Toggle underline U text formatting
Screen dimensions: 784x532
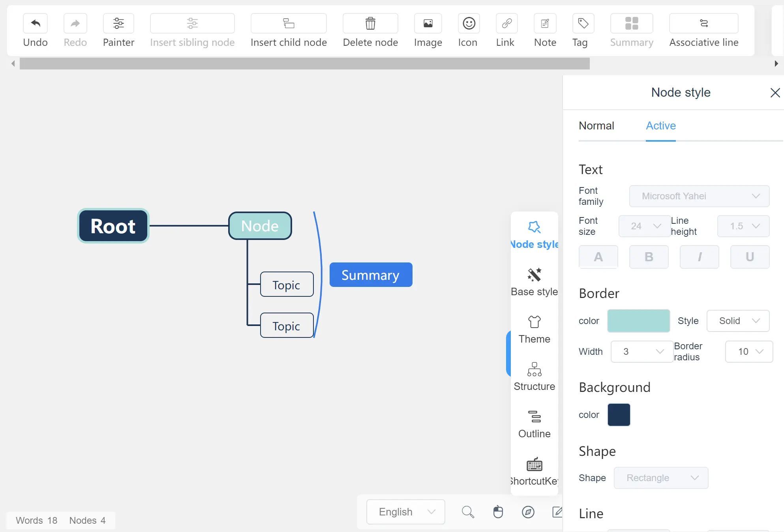tap(750, 257)
